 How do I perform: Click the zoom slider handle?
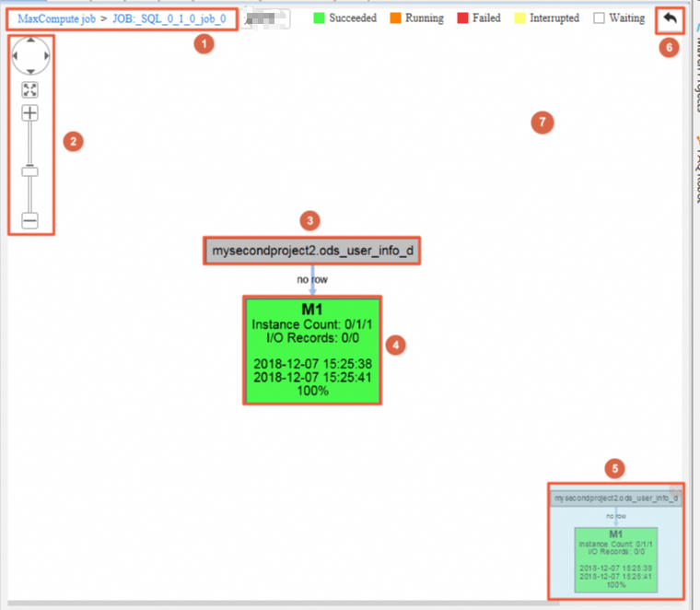click(29, 171)
